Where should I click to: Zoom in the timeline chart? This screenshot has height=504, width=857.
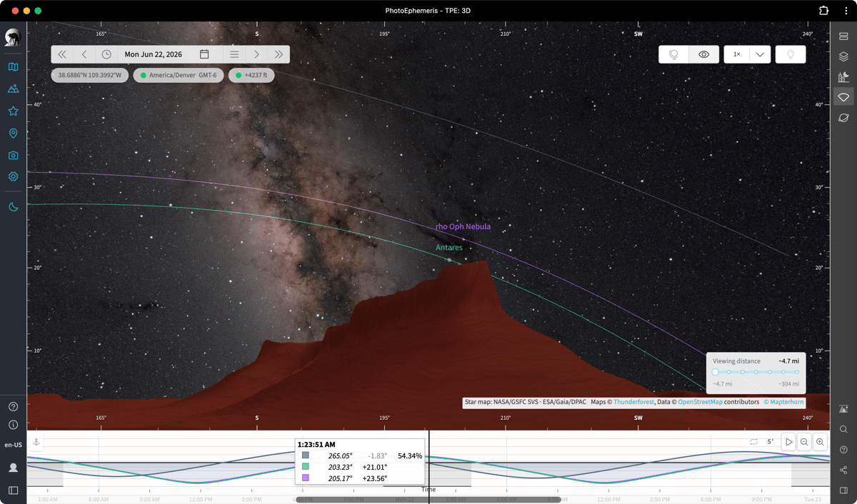coord(821,442)
